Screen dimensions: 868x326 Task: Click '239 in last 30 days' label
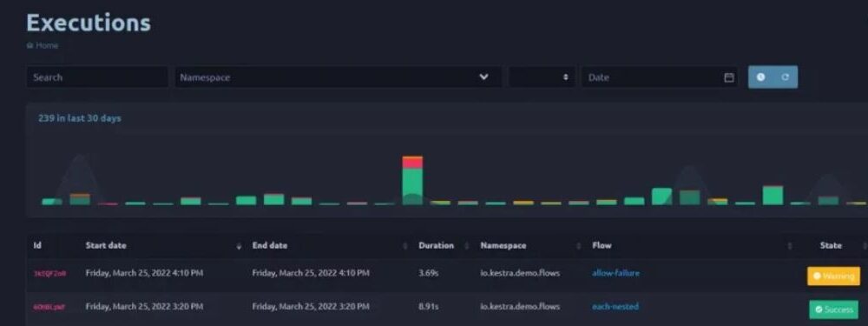pyautogui.click(x=80, y=118)
